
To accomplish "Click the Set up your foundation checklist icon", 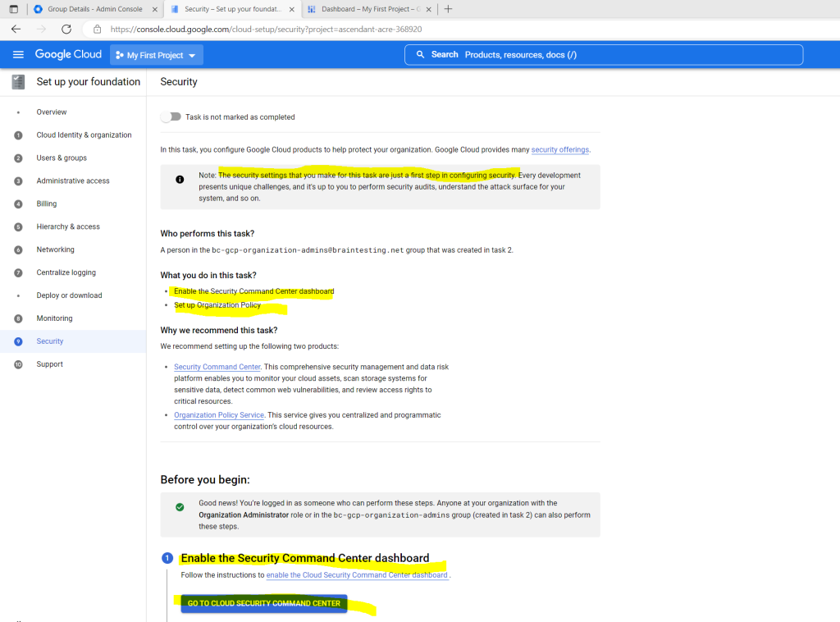I will (x=18, y=82).
